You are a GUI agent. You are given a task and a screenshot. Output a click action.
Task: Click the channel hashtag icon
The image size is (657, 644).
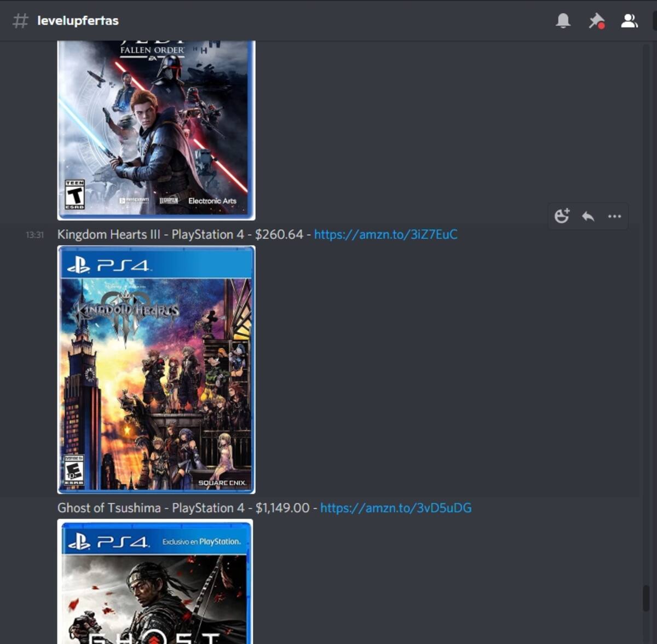coord(20,21)
